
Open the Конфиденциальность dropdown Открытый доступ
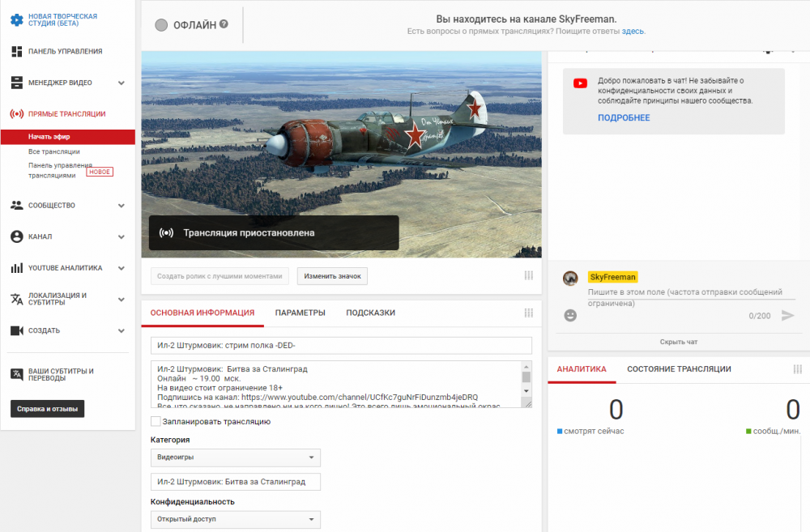click(x=235, y=519)
